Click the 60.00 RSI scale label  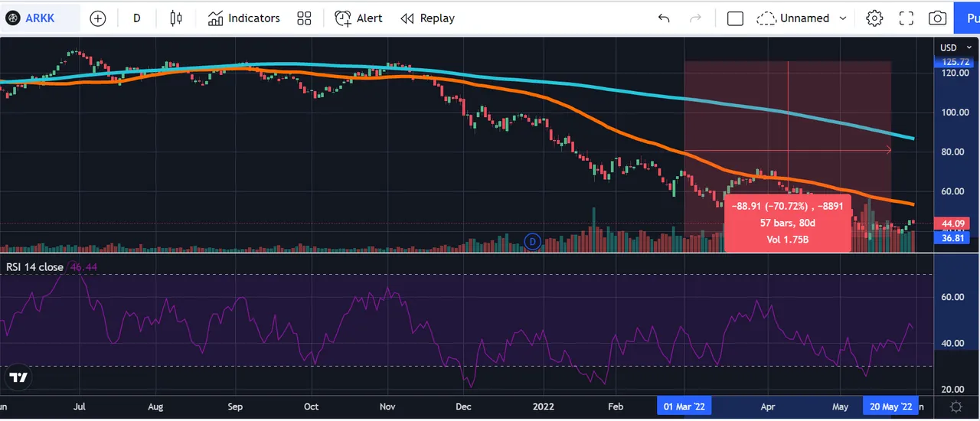pyautogui.click(x=954, y=296)
